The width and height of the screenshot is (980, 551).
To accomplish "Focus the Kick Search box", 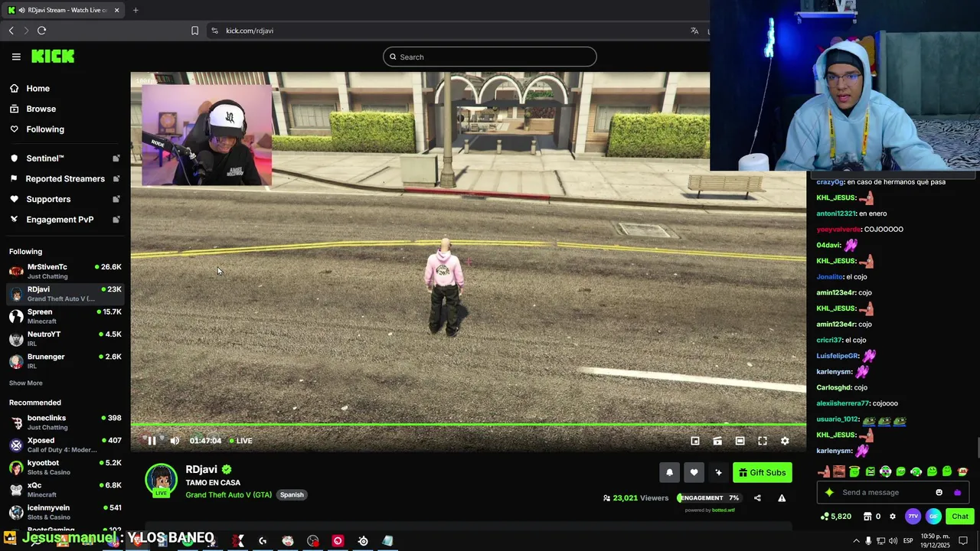I will 490,57.
